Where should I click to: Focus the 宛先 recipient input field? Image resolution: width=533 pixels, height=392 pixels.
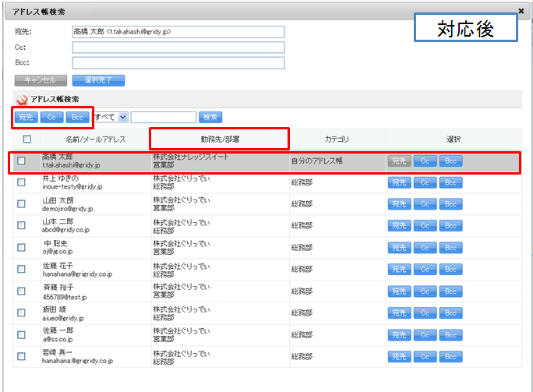coord(178,32)
